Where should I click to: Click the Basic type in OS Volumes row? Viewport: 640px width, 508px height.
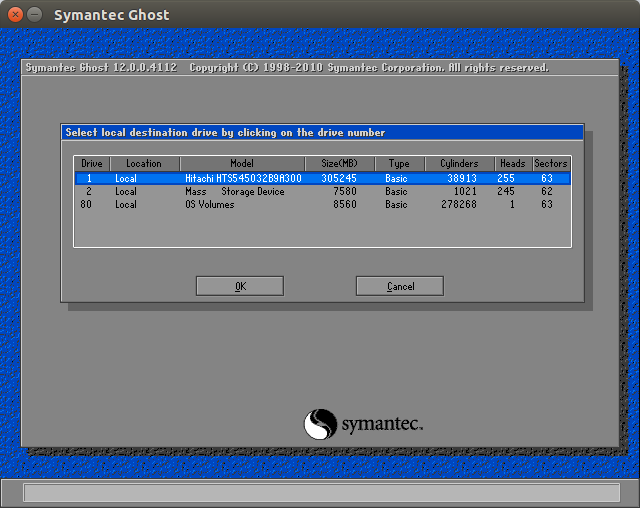(x=396, y=204)
